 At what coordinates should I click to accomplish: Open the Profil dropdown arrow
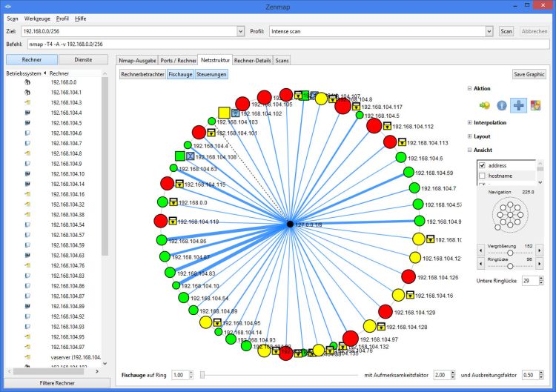pos(489,31)
